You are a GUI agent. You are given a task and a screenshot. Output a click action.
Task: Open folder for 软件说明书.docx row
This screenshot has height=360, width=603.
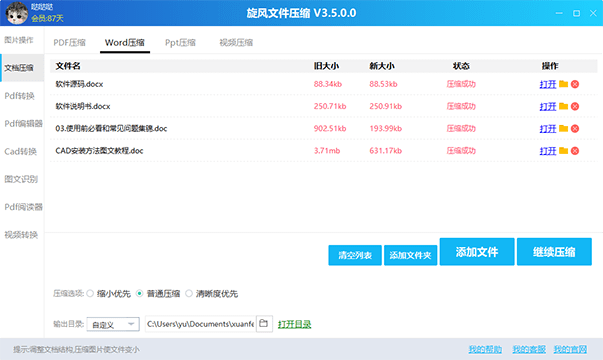563,106
